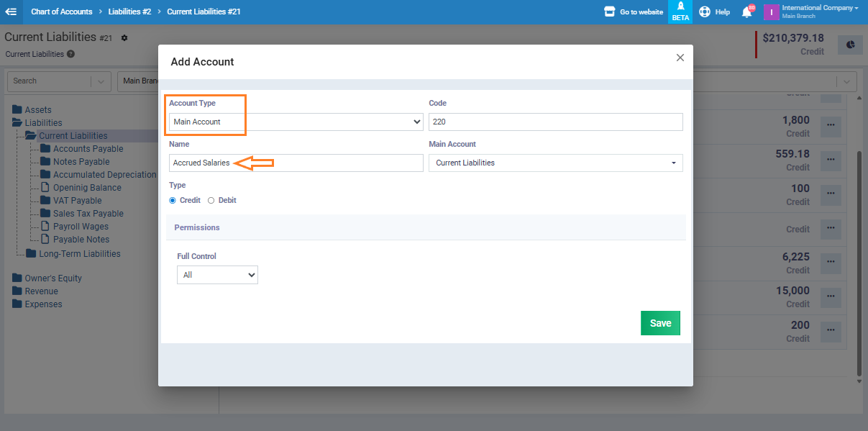Open the Full Control permissions dropdown
The height and width of the screenshot is (431, 868).
[x=217, y=275]
